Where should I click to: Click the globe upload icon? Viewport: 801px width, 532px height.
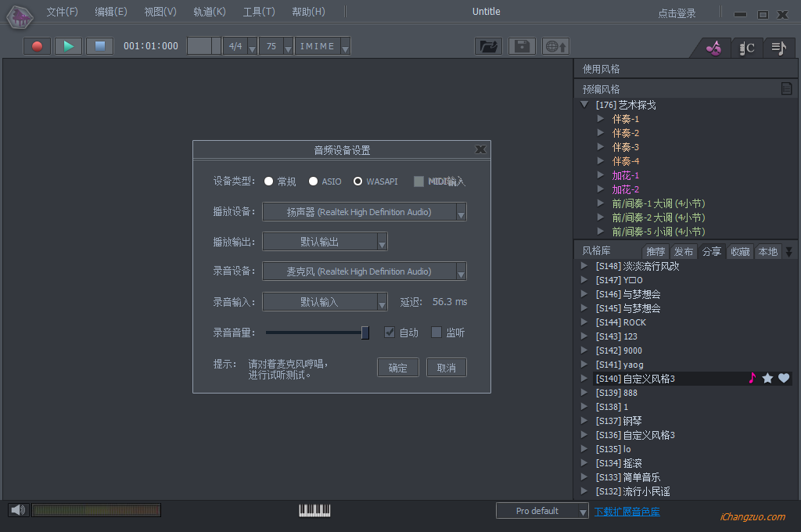pos(555,46)
